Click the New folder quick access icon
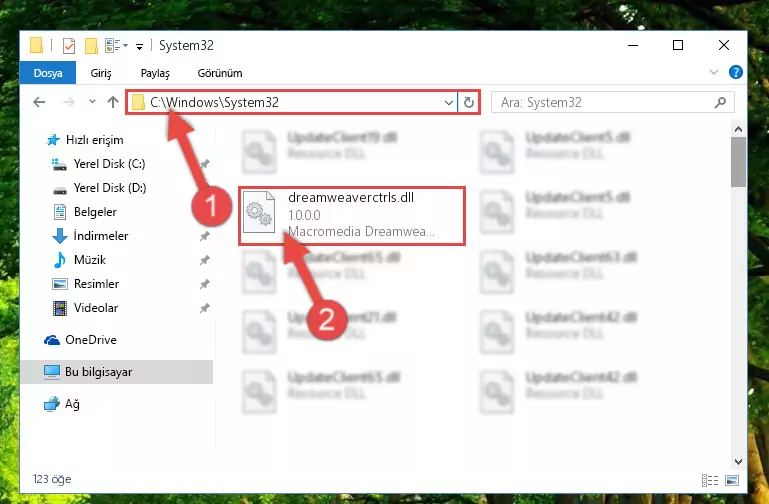 pos(91,46)
